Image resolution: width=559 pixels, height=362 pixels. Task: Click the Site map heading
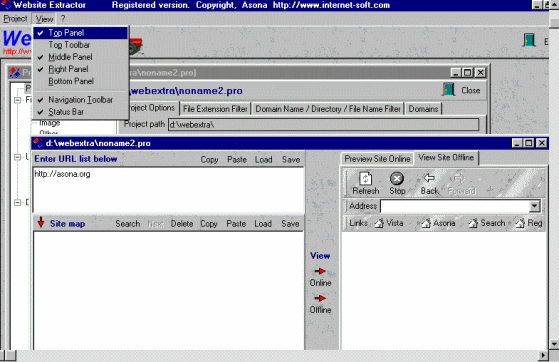pyautogui.click(x=67, y=224)
